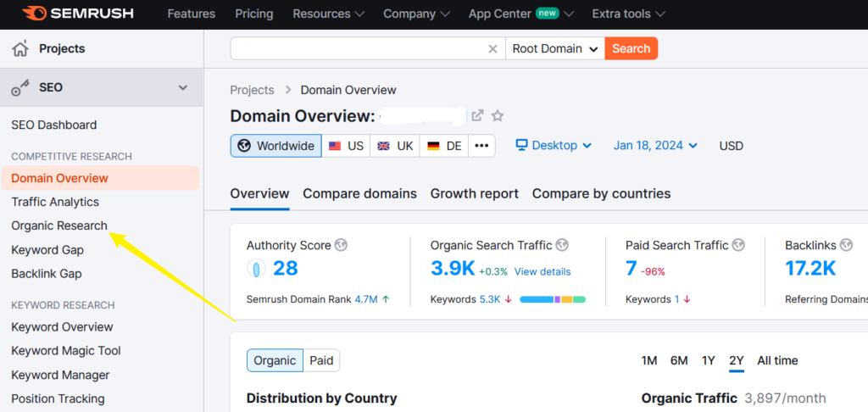Screen dimensions: 868x412
Task: Clear the domain search field with X
Action: pos(492,48)
